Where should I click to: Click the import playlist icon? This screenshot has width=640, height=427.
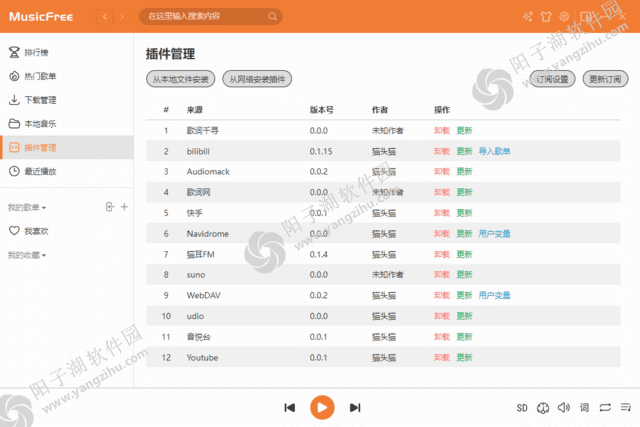pos(110,207)
